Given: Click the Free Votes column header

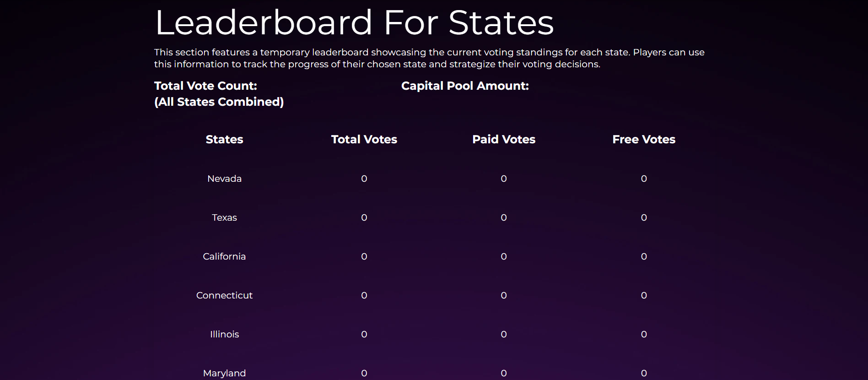Looking at the screenshot, I should [644, 139].
